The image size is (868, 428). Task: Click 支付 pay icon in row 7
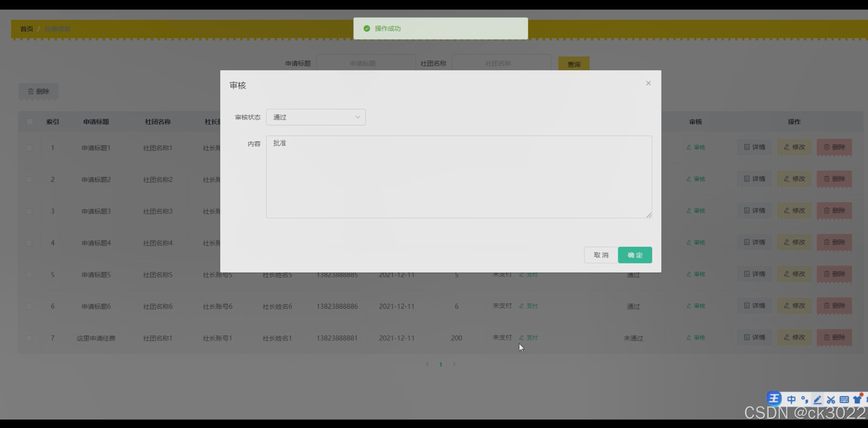point(528,338)
